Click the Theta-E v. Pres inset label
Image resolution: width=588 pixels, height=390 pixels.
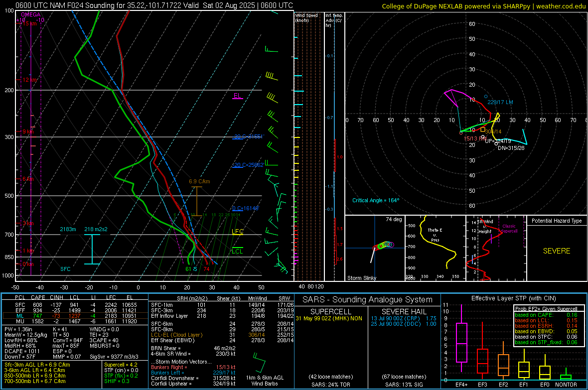(435, 235)
